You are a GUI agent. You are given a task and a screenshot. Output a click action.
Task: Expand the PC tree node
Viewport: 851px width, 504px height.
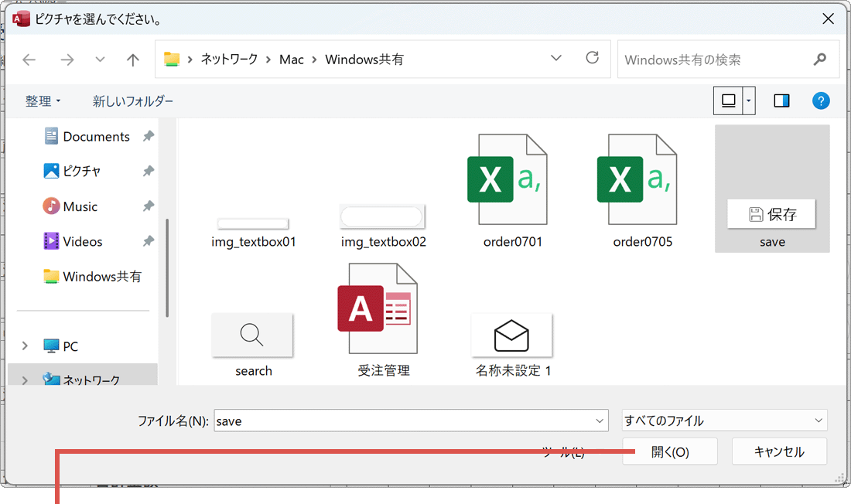click(26, 346)
